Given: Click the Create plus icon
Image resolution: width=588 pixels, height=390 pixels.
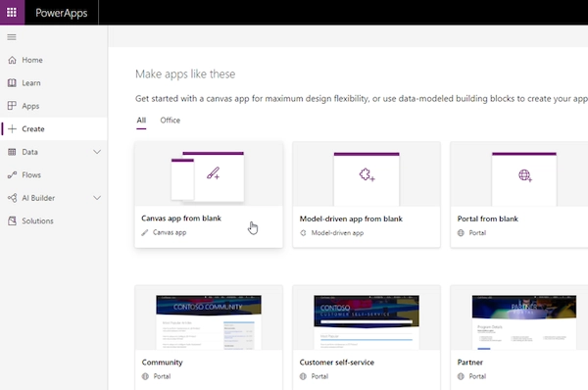Looking at the screenshot, I should click(x=12, y=129).
